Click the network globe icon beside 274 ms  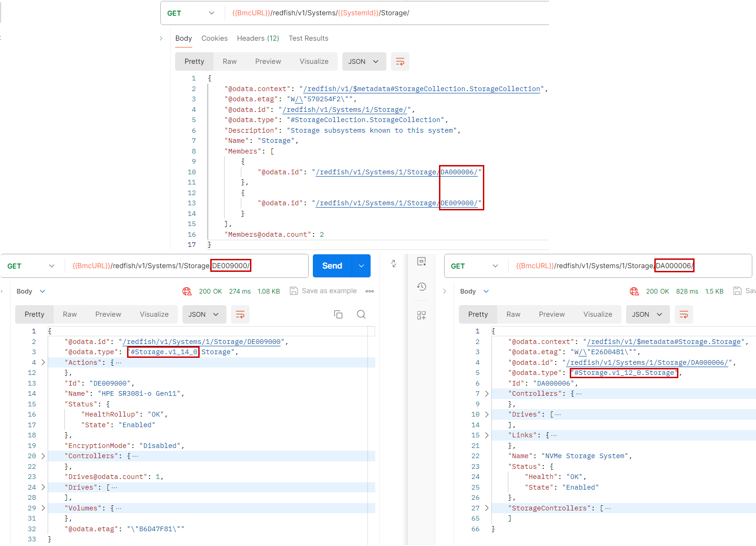[x=187, y=291]
